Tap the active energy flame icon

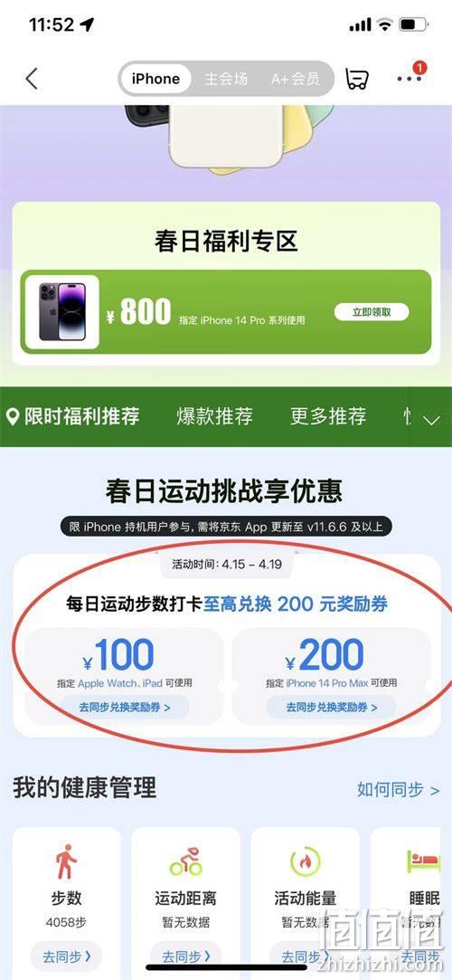coord(305,861)
